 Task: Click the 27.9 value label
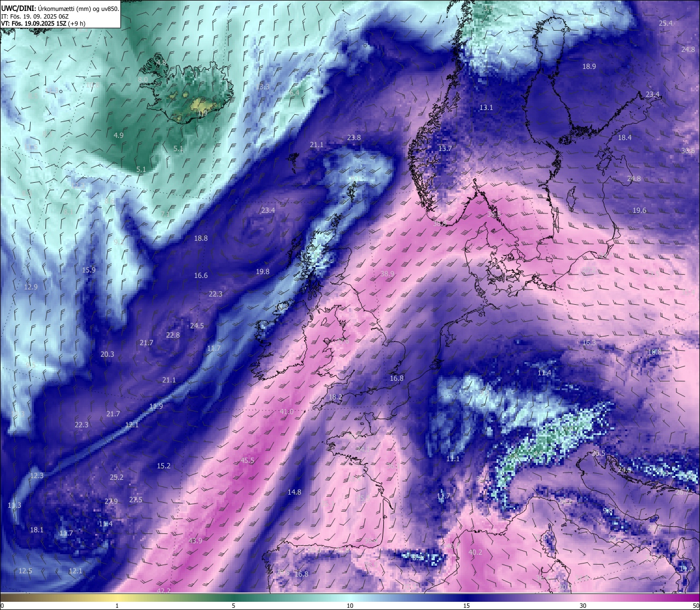pyautogui.click(x=111, y=501)
